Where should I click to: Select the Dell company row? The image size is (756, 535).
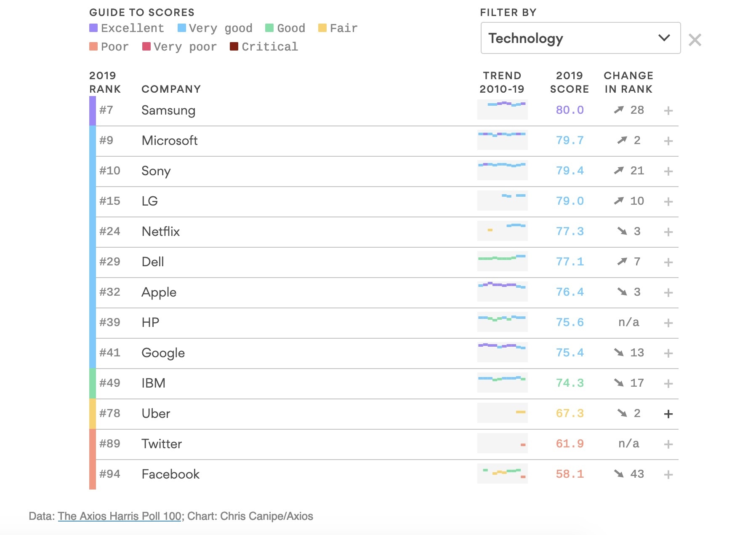click(153, 262)
